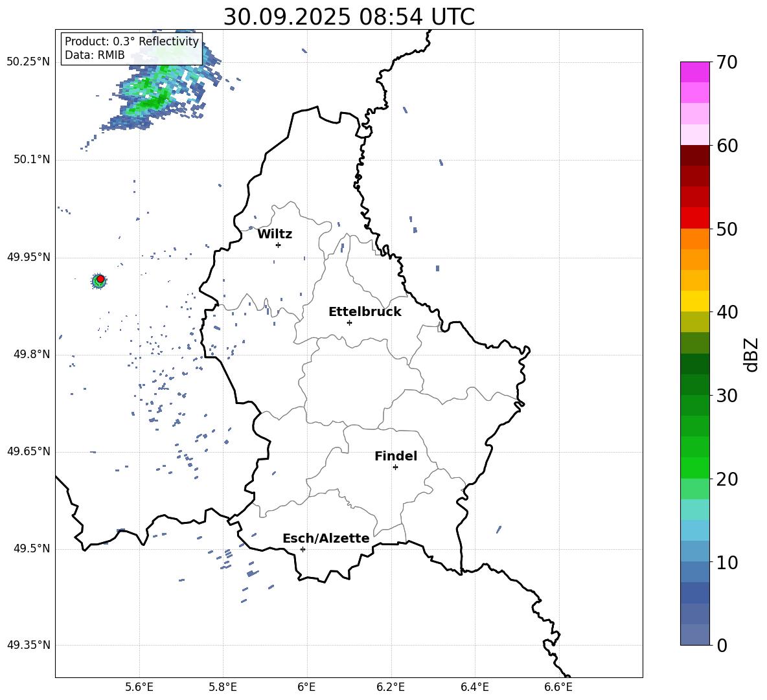Viewport: 767px width, 700px height.
Task: Click the red radar marker dot
Action: [x=100, y=278]
